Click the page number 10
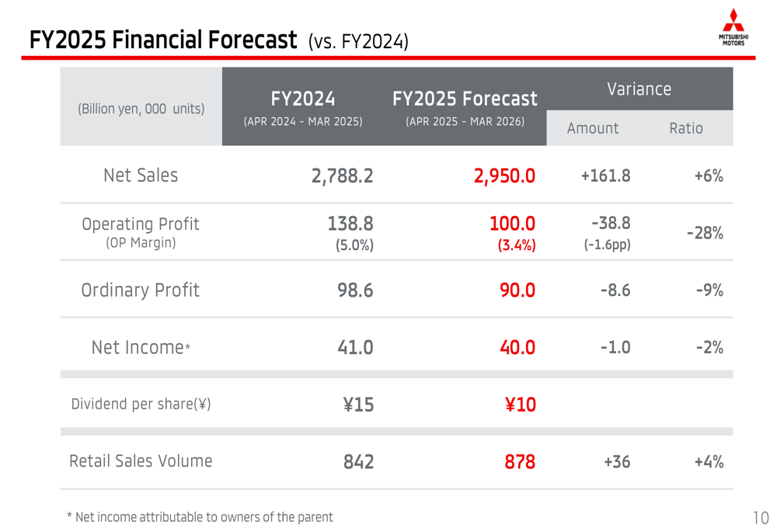Viewport: 777px width, 532px height. [760, 518]
